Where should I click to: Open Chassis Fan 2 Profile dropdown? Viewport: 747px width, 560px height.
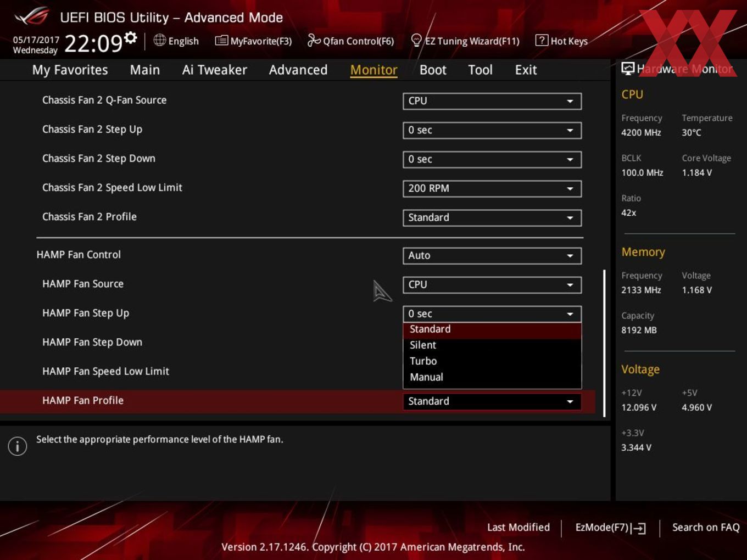(492, 217)
